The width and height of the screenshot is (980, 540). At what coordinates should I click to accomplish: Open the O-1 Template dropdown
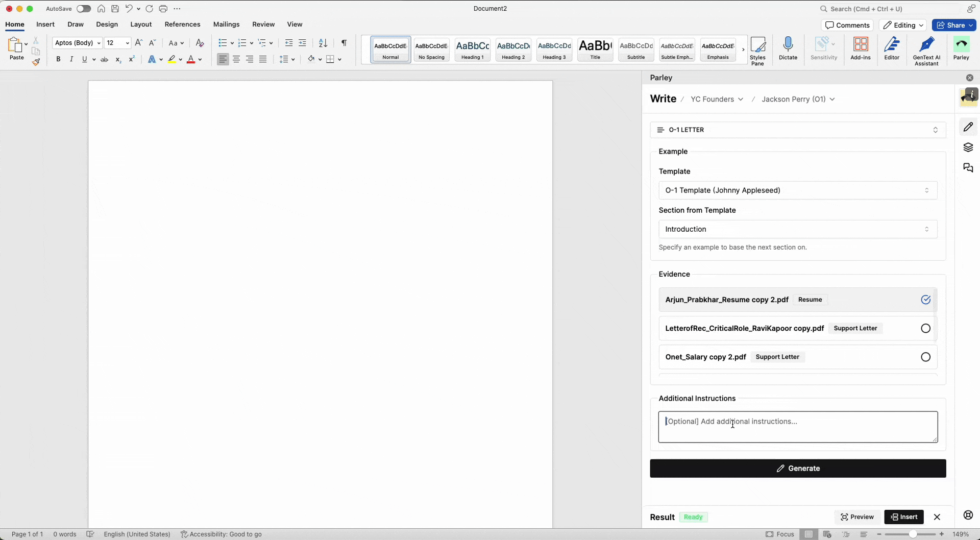797,190
